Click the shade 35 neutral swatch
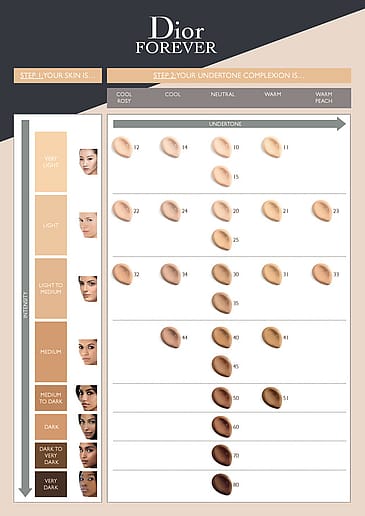 222,303
